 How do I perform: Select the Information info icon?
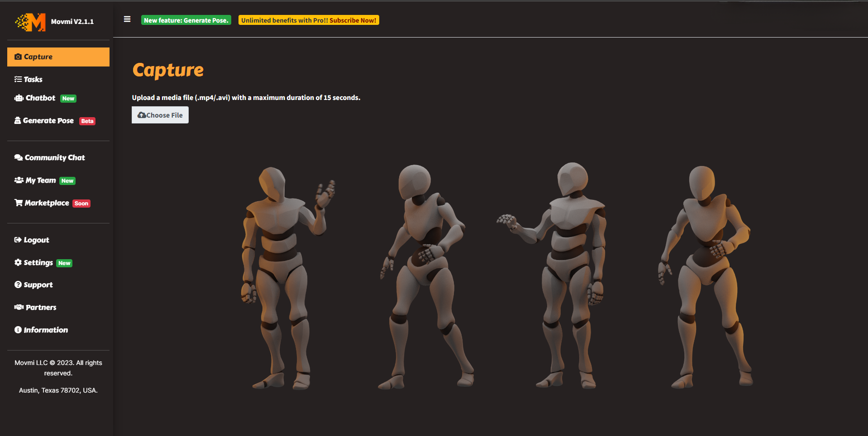[x=18, y=330]
